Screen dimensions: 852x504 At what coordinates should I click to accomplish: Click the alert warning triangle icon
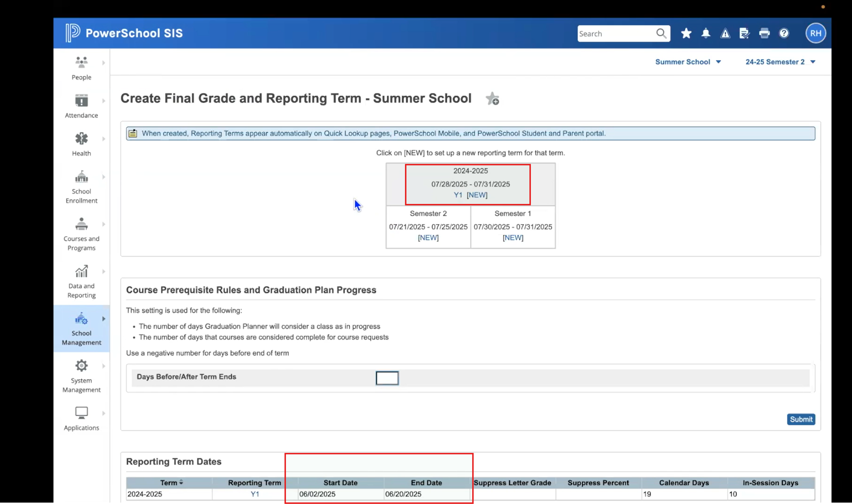tap(725, 33)
